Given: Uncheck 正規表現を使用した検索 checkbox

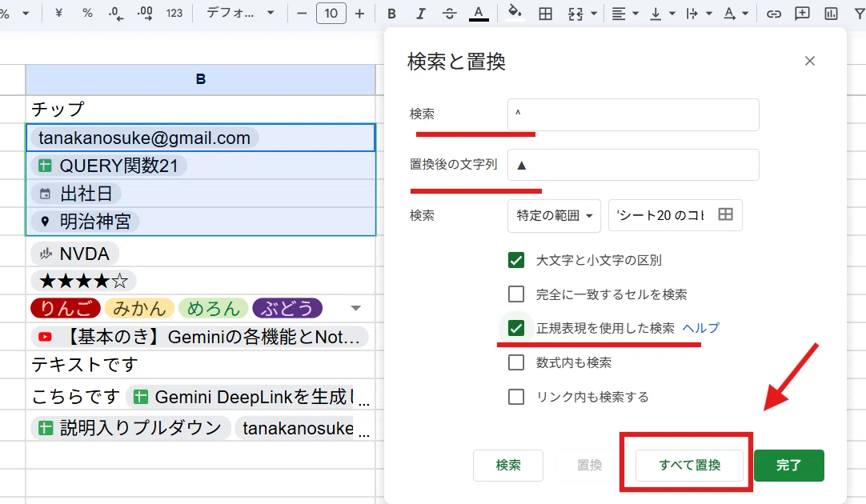Looking at the screenshot, I should click(x=516, y=329).
